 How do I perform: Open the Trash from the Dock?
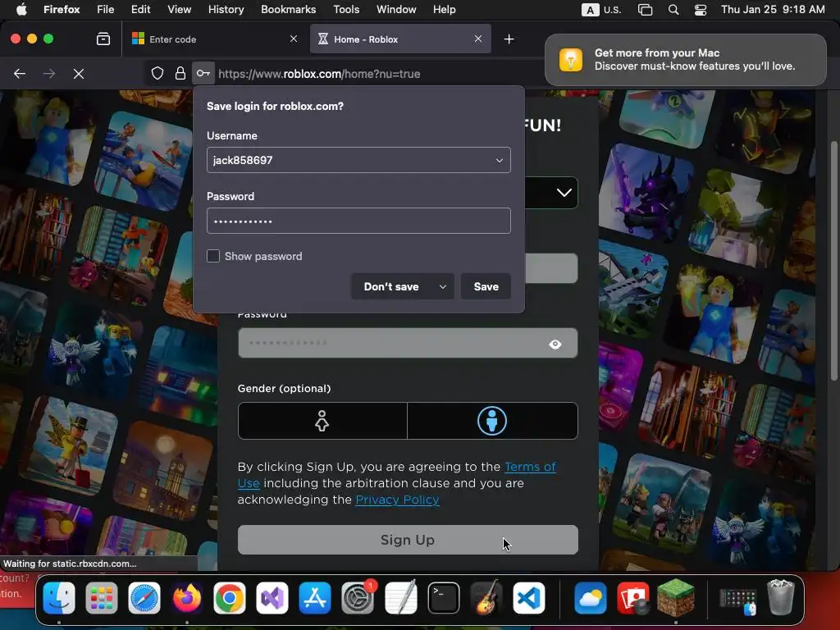click(x=781, y=597)
